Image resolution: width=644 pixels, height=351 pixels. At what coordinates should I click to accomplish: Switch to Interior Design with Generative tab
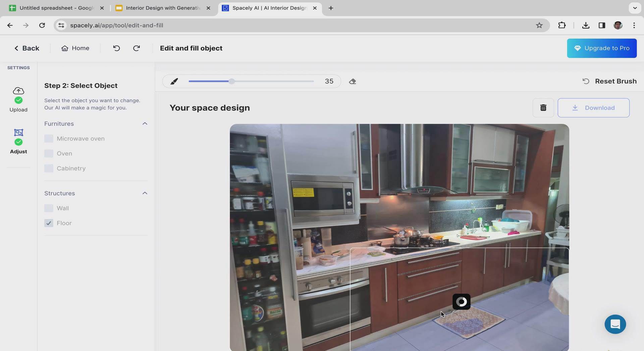click(x=163, y=8)
